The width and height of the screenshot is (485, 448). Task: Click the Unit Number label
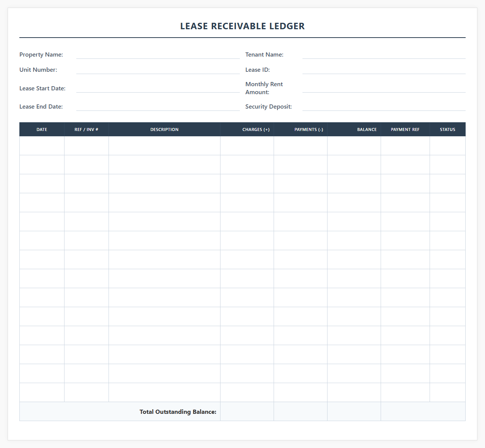point(38,70)
